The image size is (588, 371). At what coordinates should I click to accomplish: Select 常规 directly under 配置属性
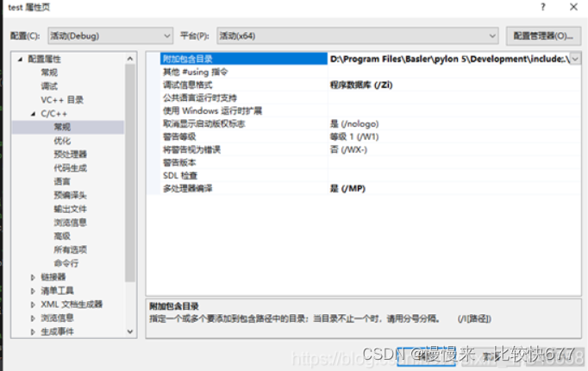point(49,72)
